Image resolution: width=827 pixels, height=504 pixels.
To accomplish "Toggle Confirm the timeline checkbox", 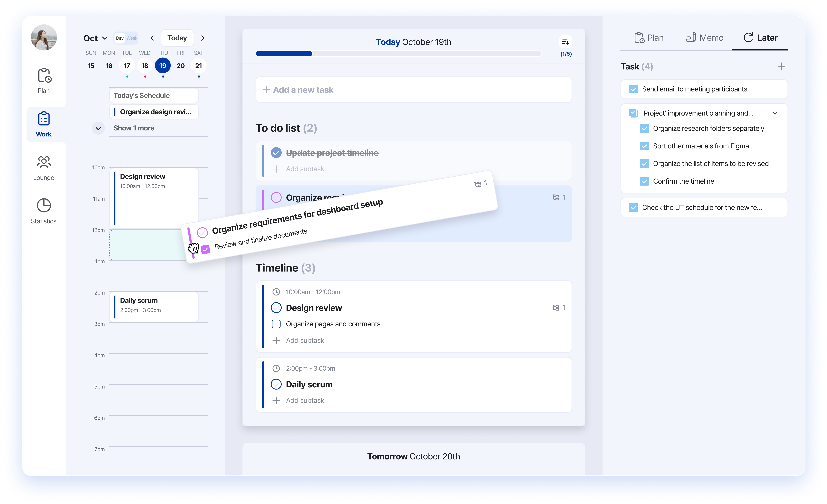I will (644, 181).
